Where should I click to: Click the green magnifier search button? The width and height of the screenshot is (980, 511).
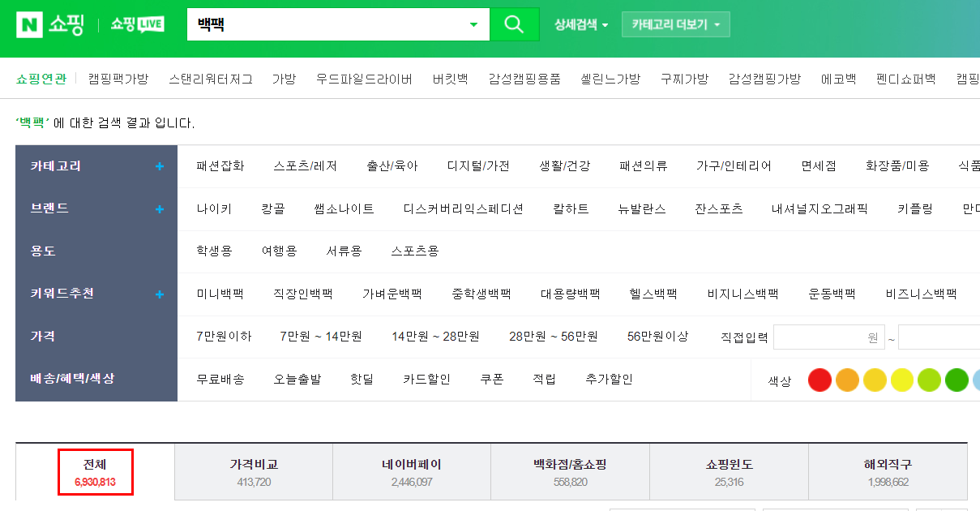coord(515,24)
